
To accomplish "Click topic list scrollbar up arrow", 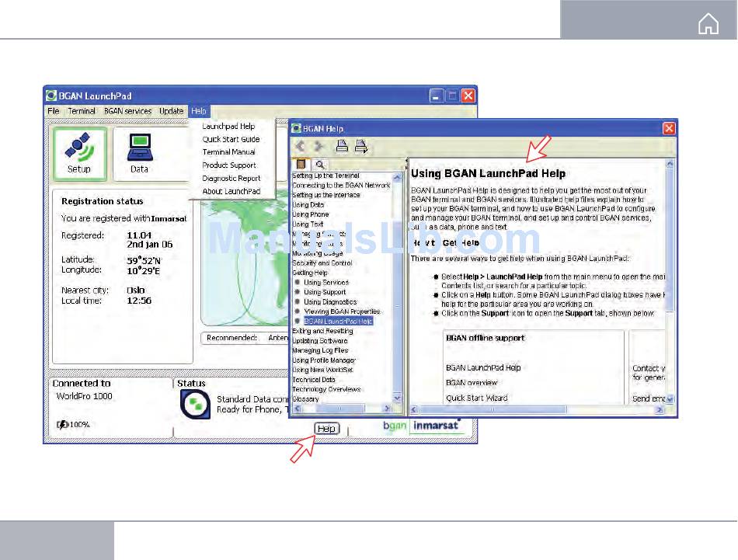I will pyautogui.click(x=397, y=177).
